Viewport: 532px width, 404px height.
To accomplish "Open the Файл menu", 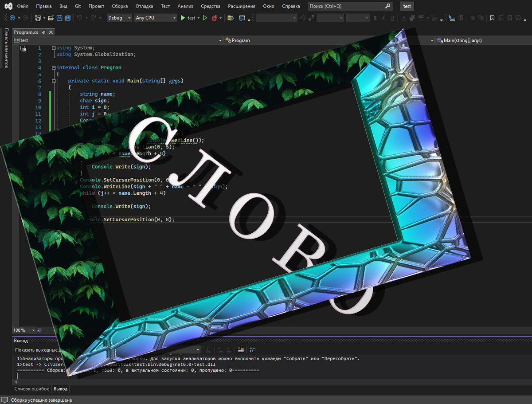I will [23, 6].
